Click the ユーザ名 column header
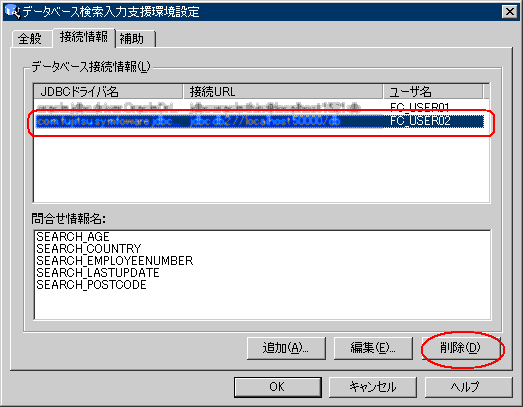 [433, 91]
